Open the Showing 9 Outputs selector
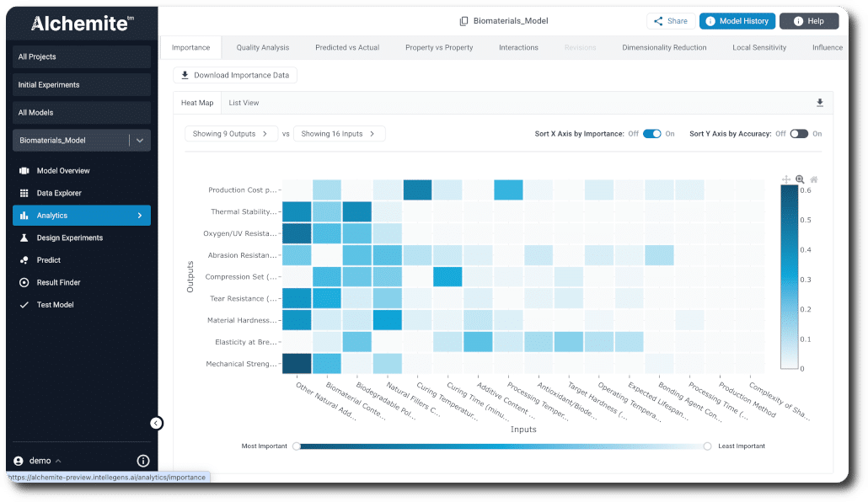This screenshot has width=868, height=502. tap(231, 134)
